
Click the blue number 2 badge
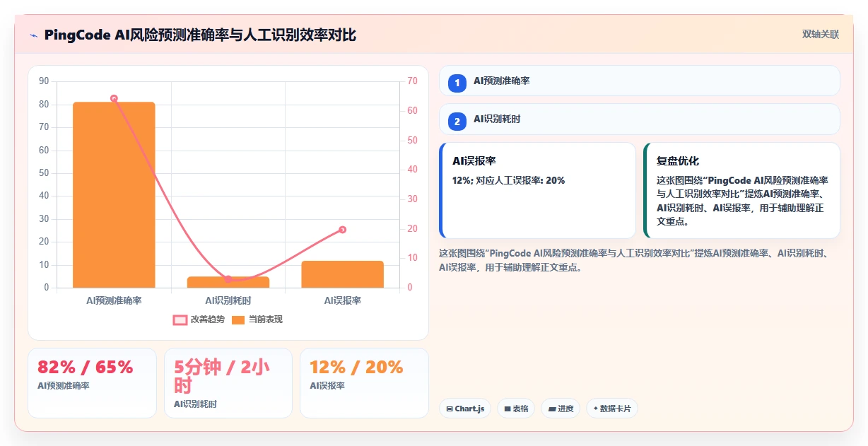pyautogui.click(x=457, y=122)
